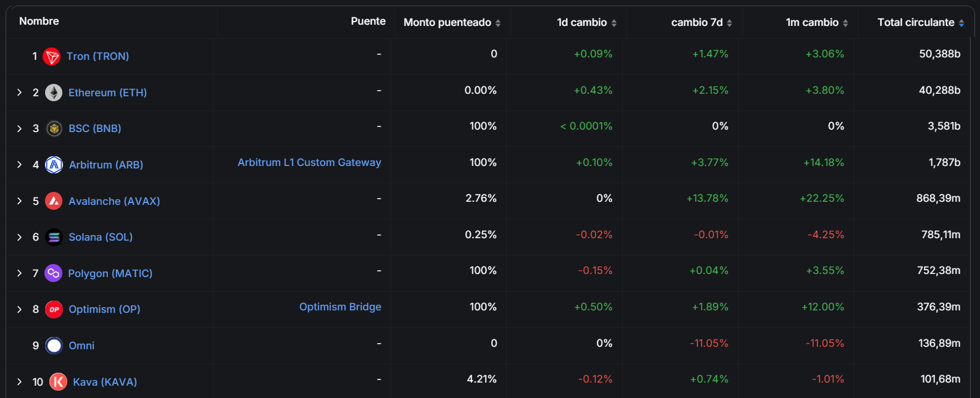Screen dimensions: 980x398
Task: Sort by Monto puenteado column
Action: [x=452, y=22]
